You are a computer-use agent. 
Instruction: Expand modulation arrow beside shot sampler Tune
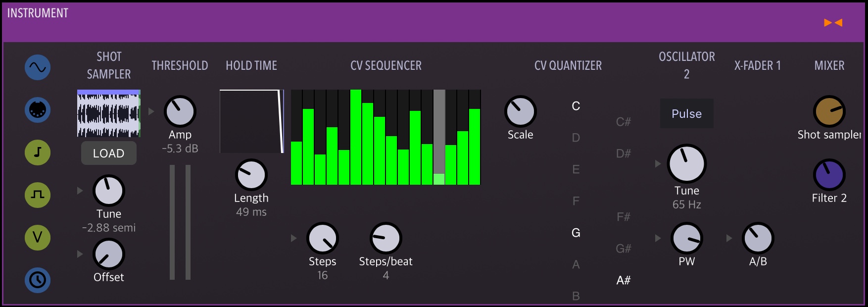click(x=80, y=191)
